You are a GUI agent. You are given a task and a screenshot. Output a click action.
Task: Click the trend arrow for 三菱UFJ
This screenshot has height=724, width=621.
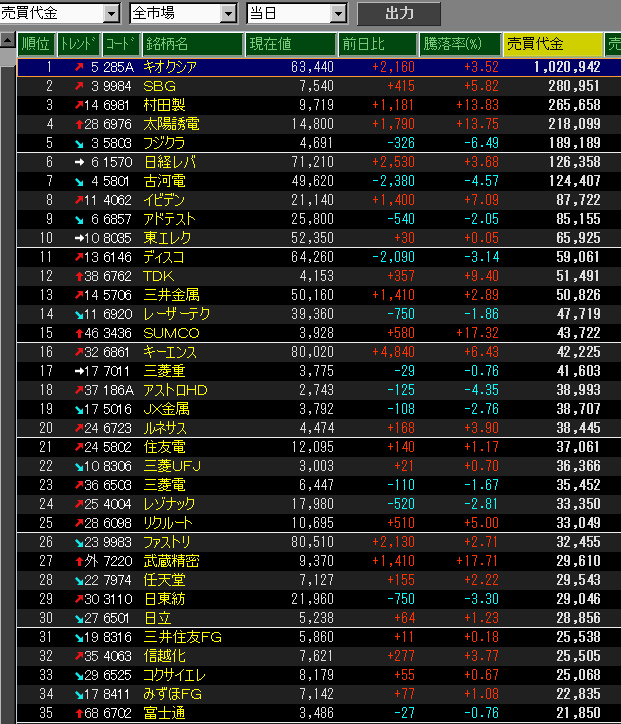click(x=79, y=467)
